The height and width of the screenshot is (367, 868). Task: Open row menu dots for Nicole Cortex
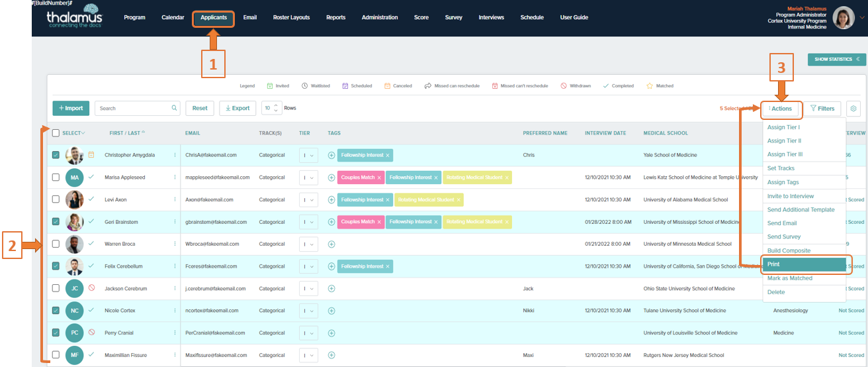[175, 311]
